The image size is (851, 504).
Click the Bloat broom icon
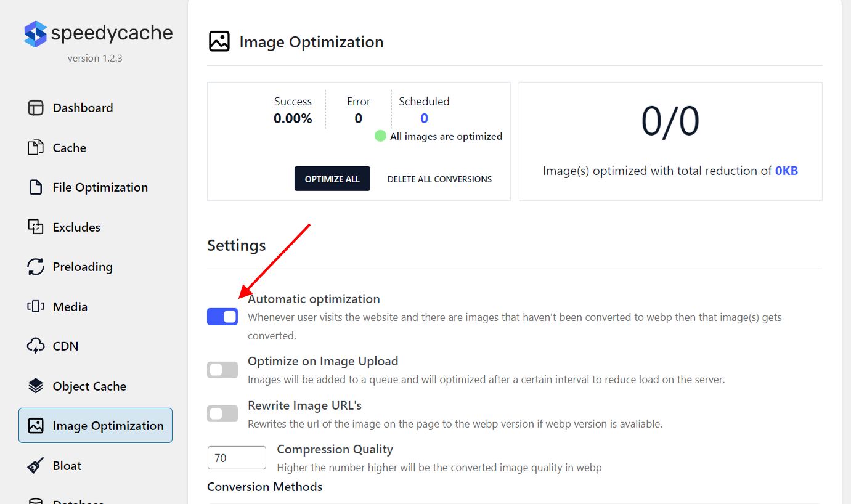click(x=36, y=466)
